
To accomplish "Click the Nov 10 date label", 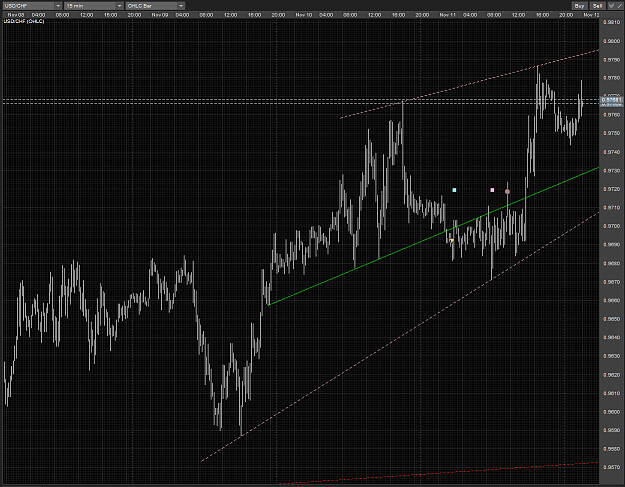I will coord(303,15).
